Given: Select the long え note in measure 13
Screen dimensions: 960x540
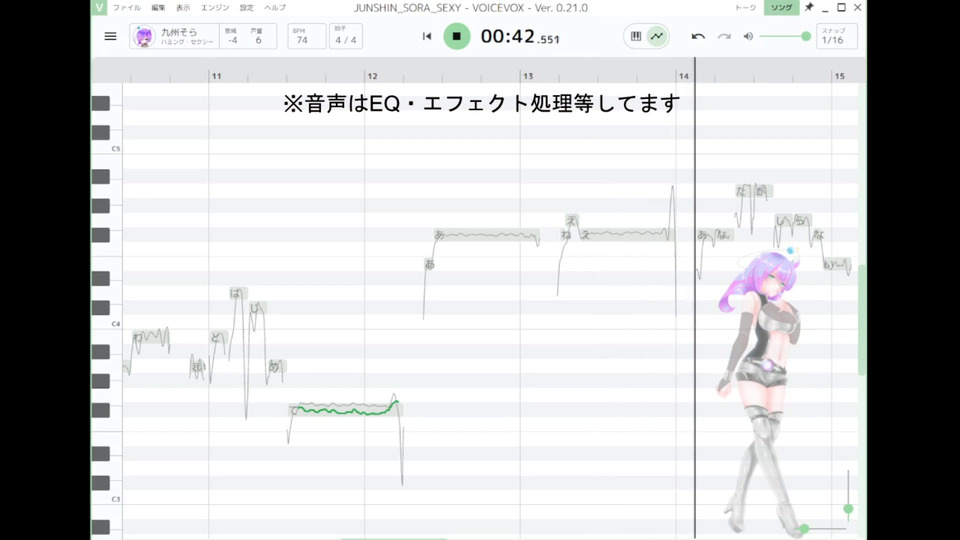Looking at the screenshot, I should click(626, 235).
